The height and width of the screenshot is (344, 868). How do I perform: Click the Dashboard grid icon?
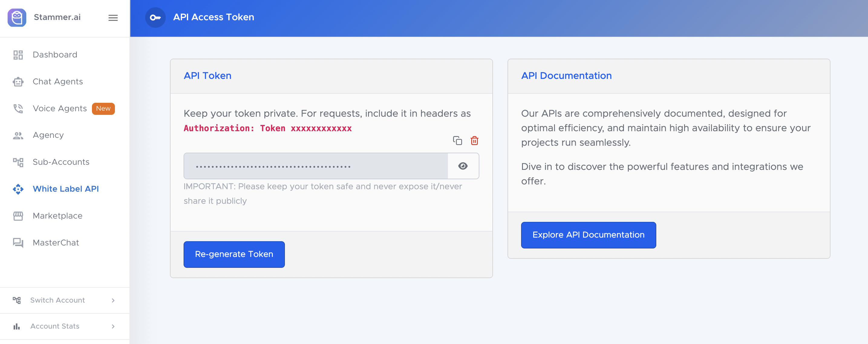[x=18, y=55]
